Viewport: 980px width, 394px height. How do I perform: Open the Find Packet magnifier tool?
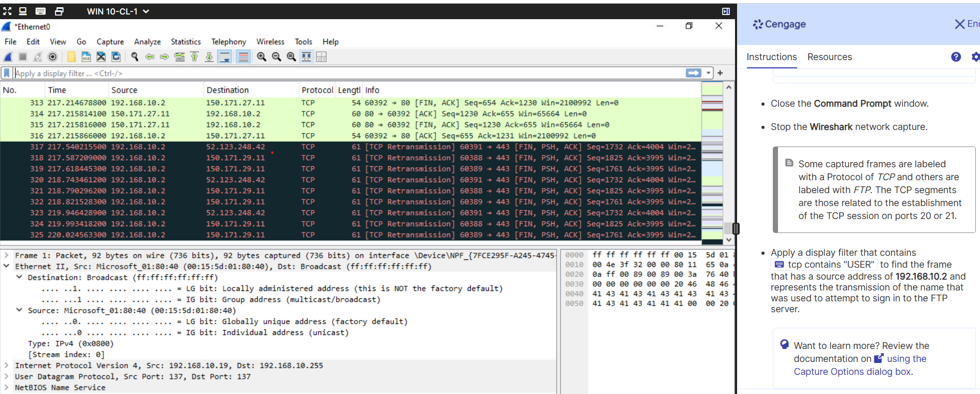(x=135, y=57)
